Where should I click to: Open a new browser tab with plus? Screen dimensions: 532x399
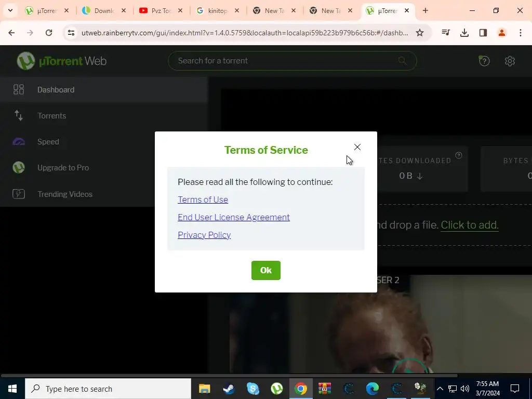point(425,11)
